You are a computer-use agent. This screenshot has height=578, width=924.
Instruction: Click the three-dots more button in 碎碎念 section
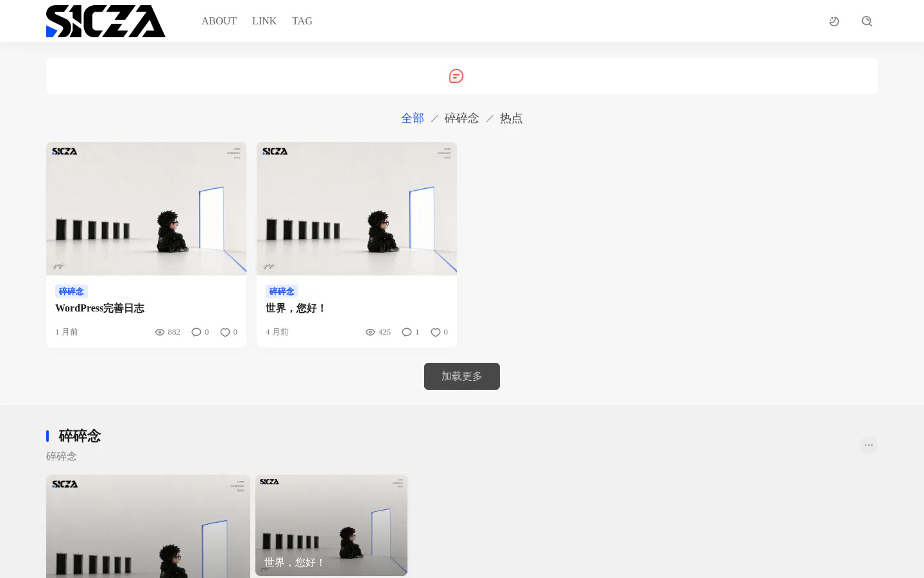click(869, 445)
